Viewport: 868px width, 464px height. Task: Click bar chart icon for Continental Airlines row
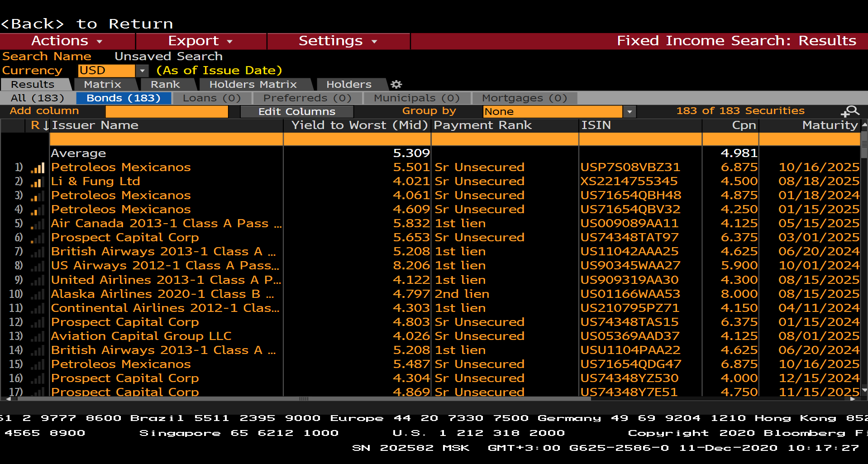click(38, 309)
